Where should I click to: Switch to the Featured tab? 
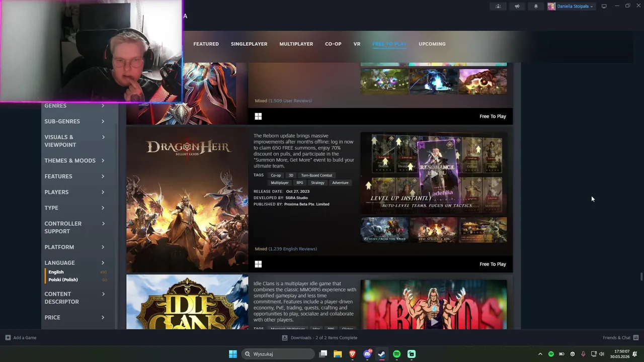pos(206,44)
